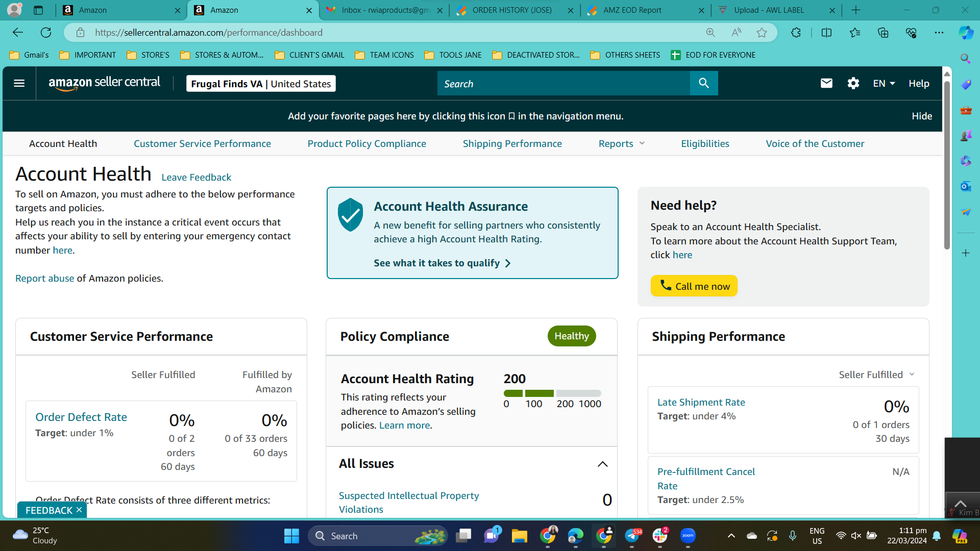The width and height of the screenshot is (980, 551).
Task: Open the Seller Fulfilled dropdown in Shipping Performance
Action: 876,374
